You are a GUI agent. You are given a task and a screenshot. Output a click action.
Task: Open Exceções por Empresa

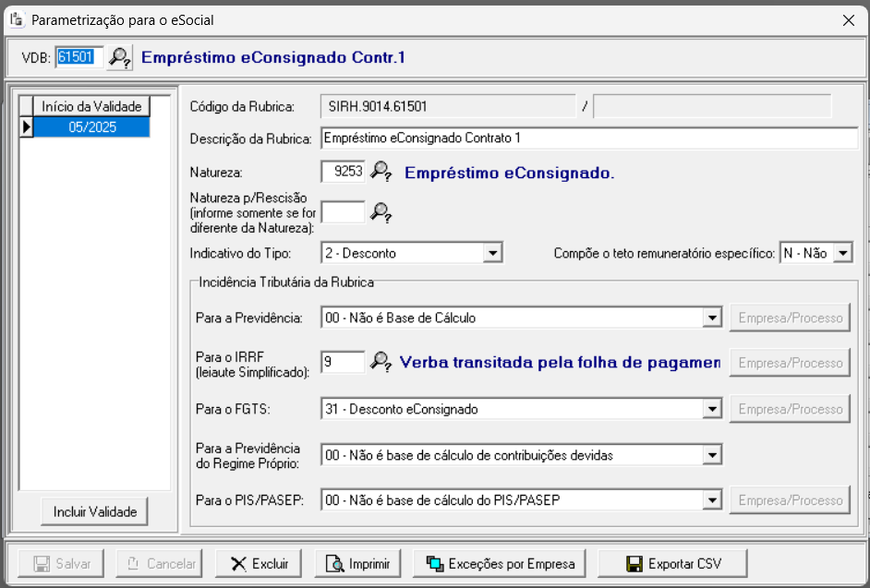(500, 563)
